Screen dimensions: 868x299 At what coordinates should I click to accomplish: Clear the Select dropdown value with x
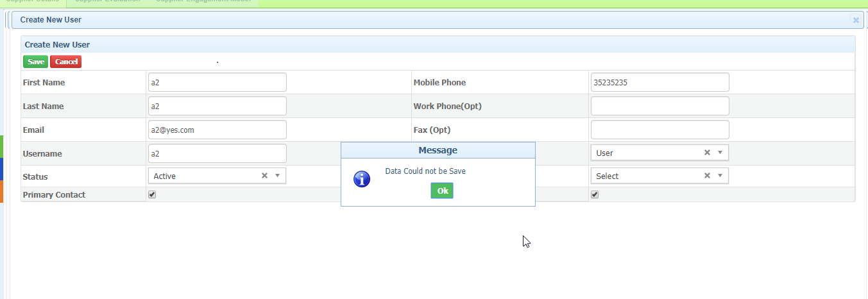(707, 176)
